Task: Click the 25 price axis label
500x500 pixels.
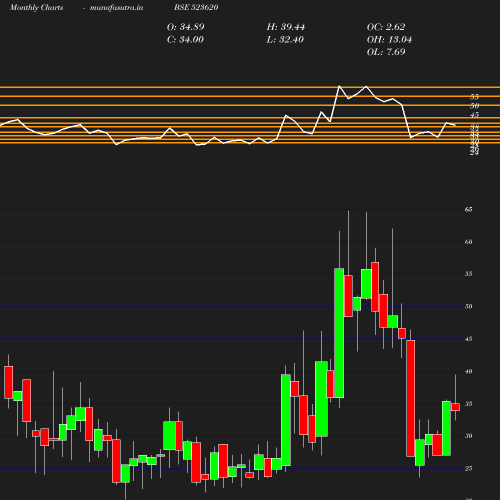Action: (468, 469)
